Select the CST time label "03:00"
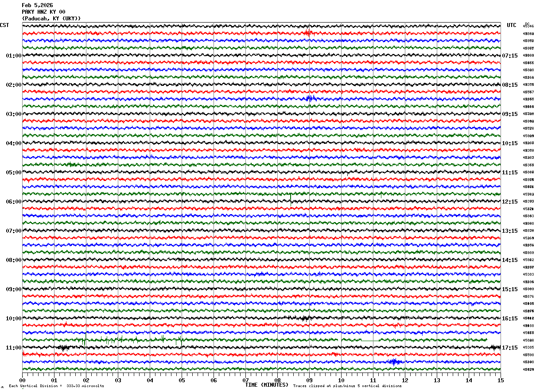 [x=14, y=114]
